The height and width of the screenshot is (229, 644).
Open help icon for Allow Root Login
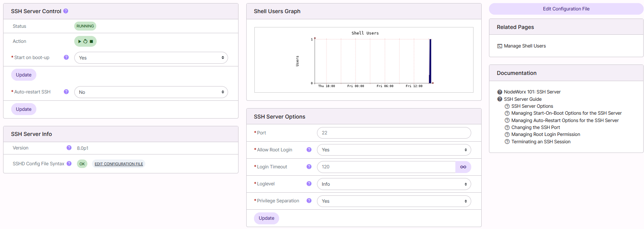(309, 149)
